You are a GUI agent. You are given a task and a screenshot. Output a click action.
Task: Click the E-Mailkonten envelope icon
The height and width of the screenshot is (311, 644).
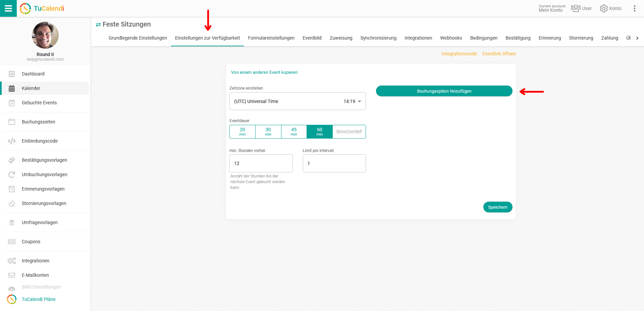click(x=12, y=275)
